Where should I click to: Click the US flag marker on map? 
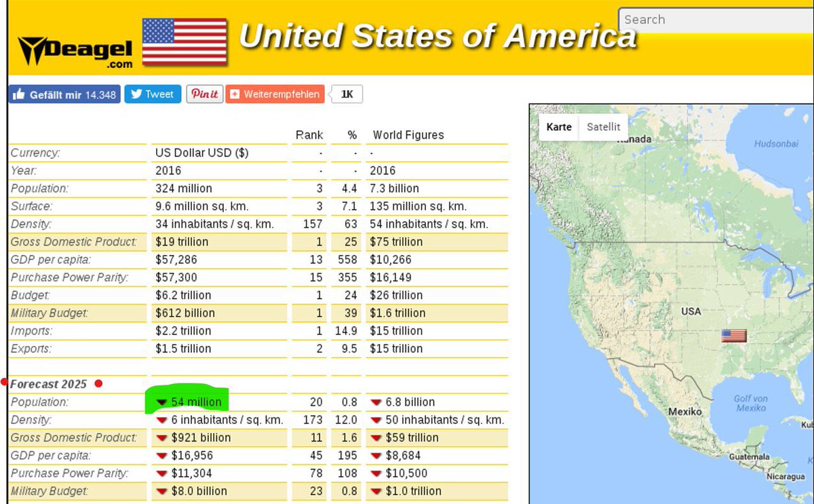tap(733, 336)
